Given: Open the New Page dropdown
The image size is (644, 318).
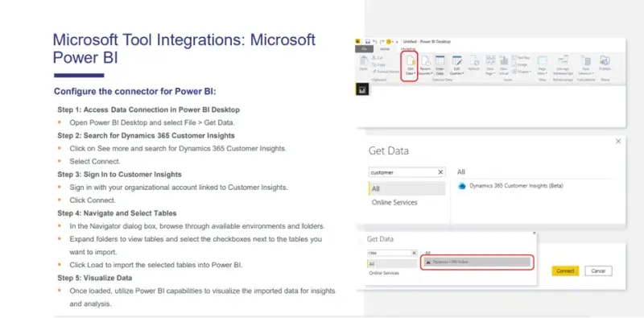Looking at the screenshot, I should click(490, 65).
